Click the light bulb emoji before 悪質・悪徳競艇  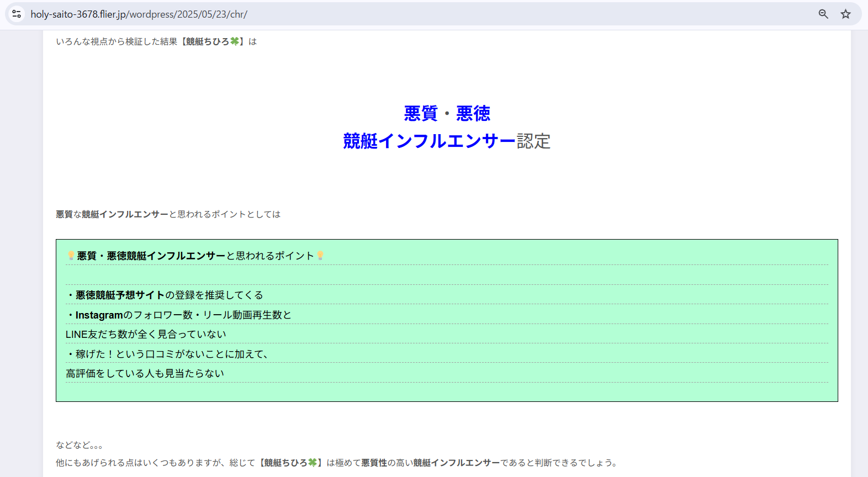coord(71,256)
